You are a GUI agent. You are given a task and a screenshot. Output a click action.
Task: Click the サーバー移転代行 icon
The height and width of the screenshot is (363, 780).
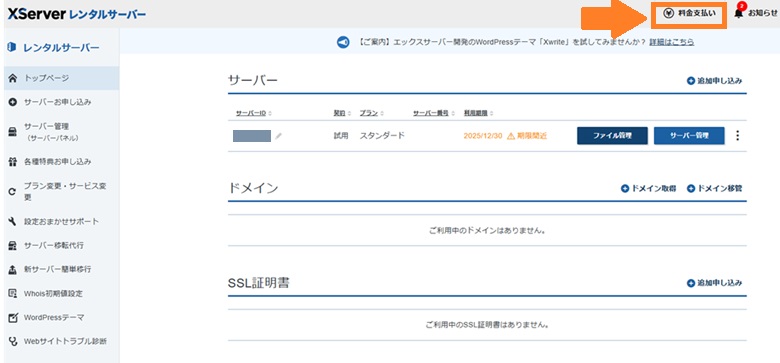(13, 246)
